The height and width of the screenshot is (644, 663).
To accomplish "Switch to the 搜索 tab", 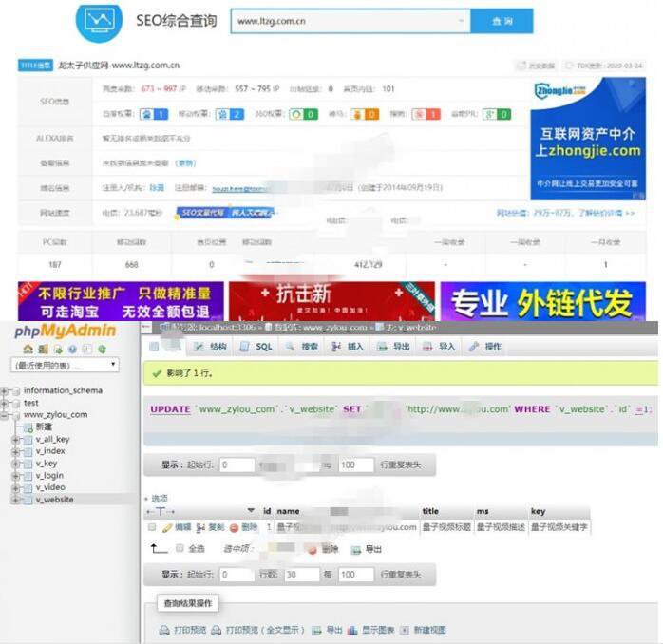I will [x=302, y=347].
